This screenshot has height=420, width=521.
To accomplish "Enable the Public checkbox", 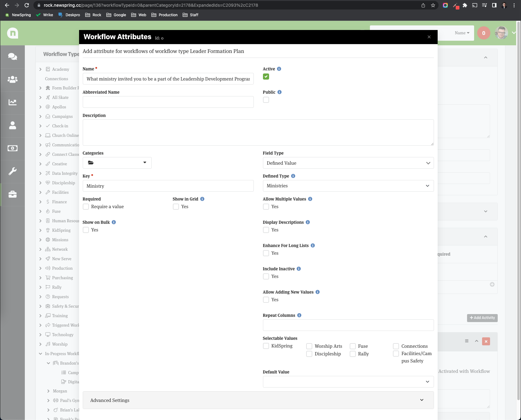I will coord(266,100).
